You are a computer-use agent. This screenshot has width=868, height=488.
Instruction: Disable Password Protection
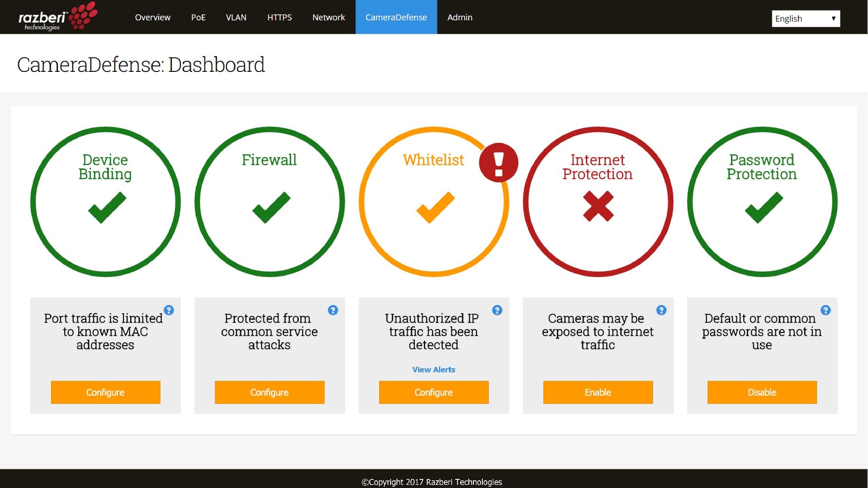tap(762, 392)
